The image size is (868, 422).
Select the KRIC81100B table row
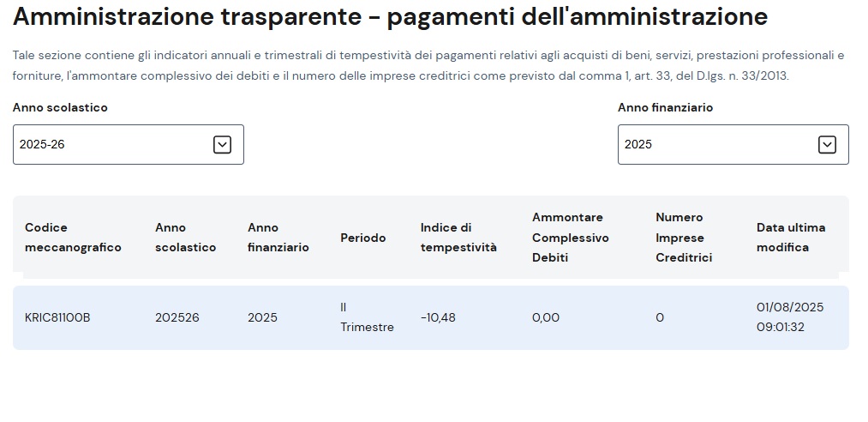click(x=431, y=318)
